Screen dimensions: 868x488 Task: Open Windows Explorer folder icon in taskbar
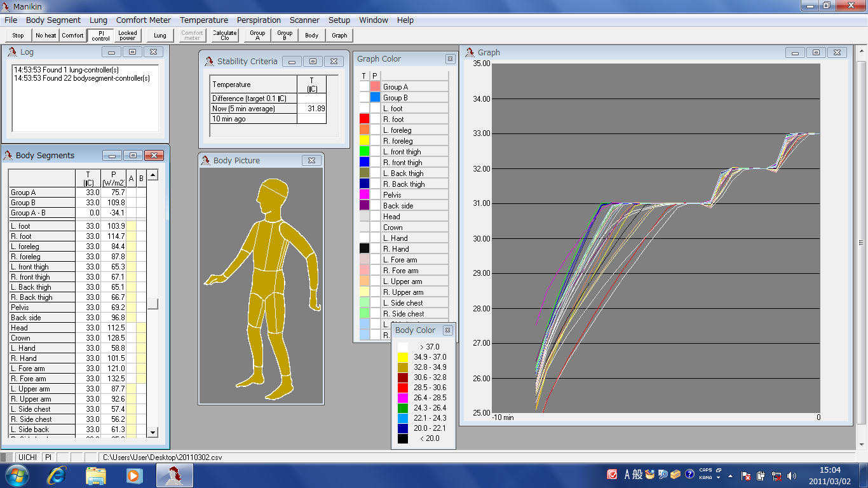(x=96, y=475)
